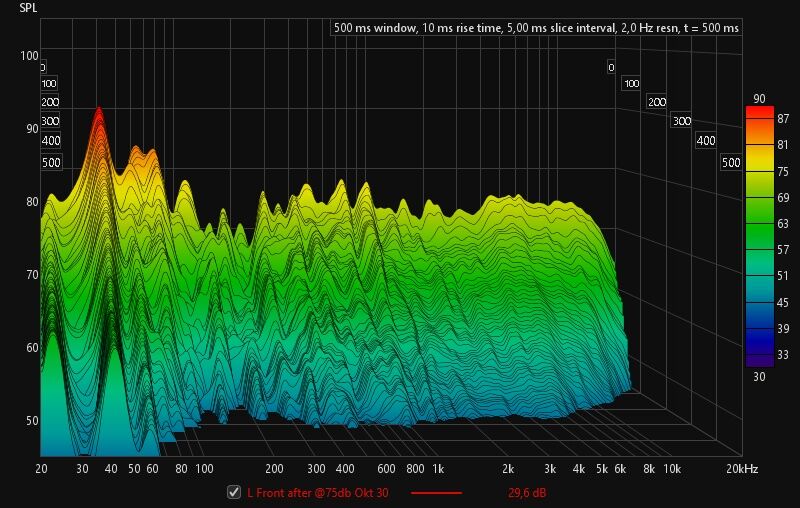
Task: Click the 57 colour scale value
Action: point(783,249)
